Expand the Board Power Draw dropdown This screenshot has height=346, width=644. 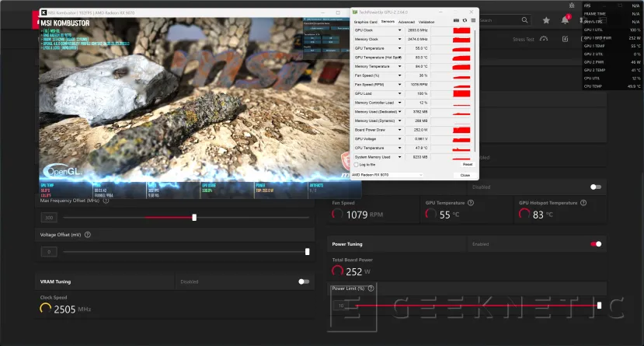click(399, 130)
